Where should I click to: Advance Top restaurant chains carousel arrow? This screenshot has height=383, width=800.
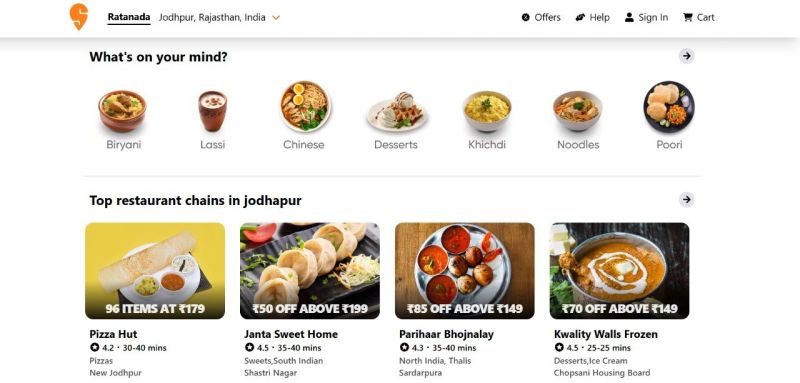(x=687, y=199)
